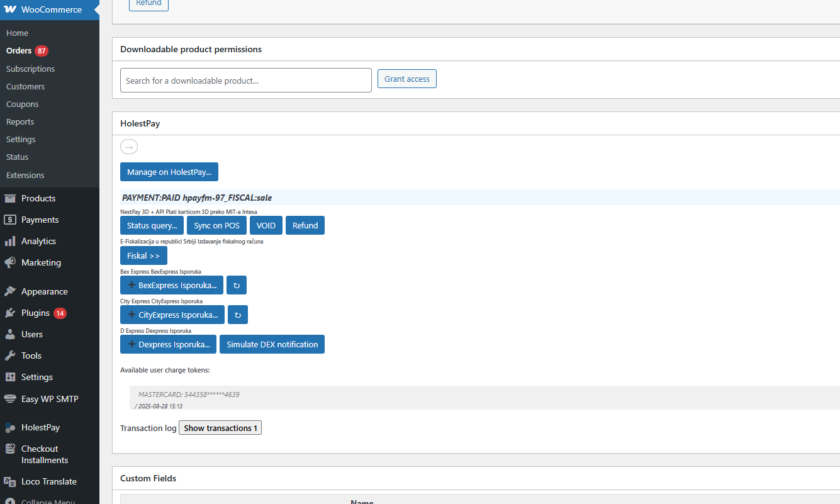This screenshot has width=840, height=504.
Task: Refresh CityExpress shipment status
Action: coord(237,315)
